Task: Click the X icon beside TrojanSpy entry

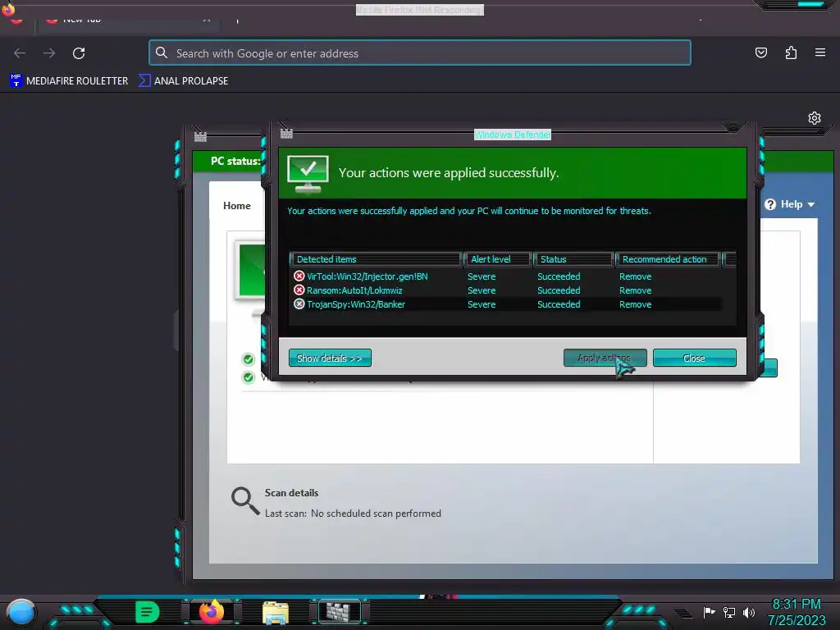Action: 299,304
